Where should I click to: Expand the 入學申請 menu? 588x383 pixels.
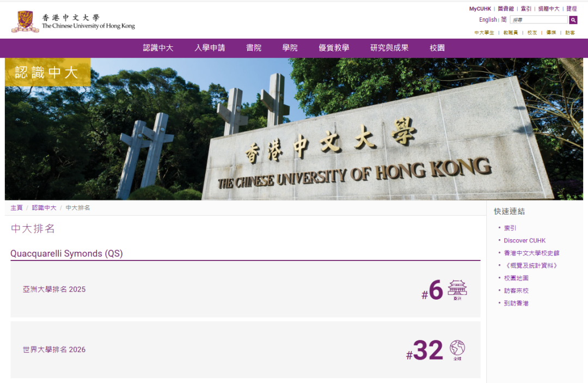pyautogui.click(x=210, y=48)
